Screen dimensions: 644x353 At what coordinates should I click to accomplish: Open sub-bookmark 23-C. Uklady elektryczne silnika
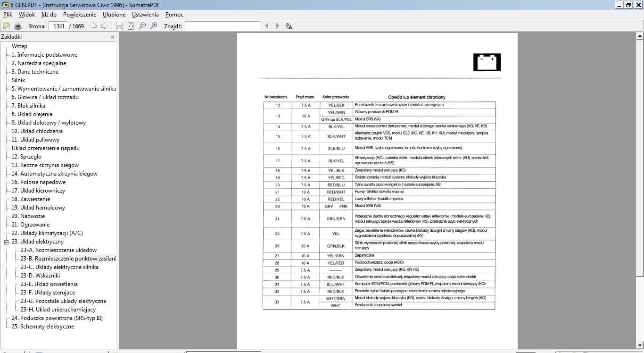click(x=59, y=267)
